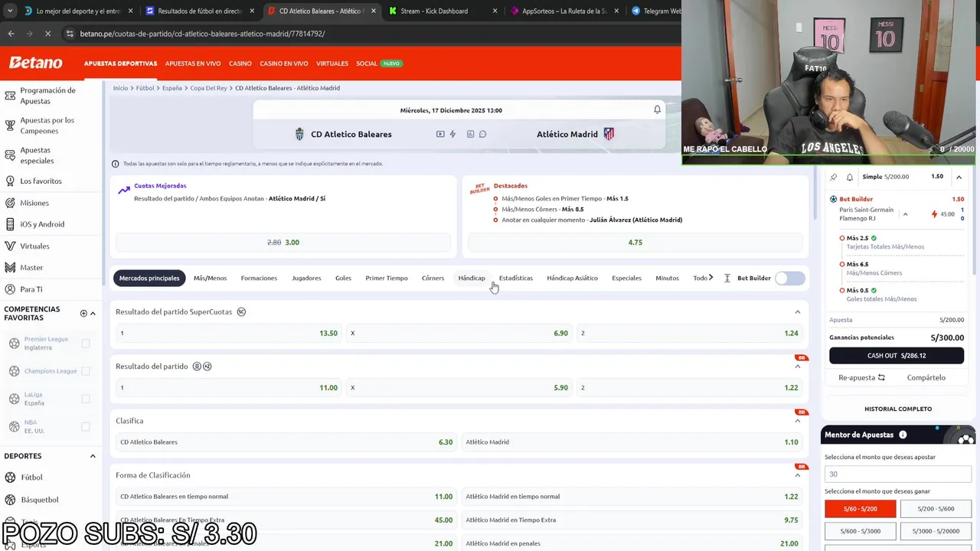
Task: Open the match statistics chart icon
Action: tap(470, 134)
